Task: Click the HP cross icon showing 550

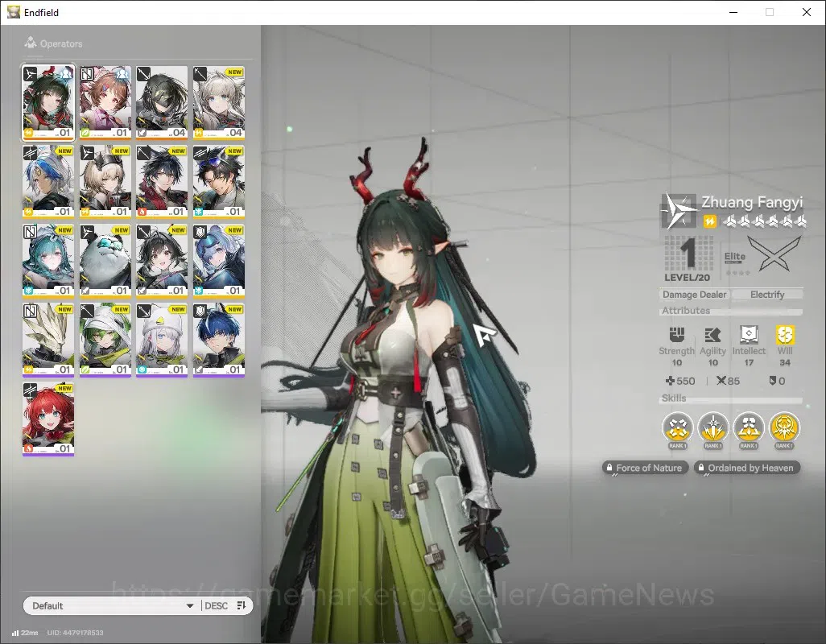Action: (x=670, y=381)
